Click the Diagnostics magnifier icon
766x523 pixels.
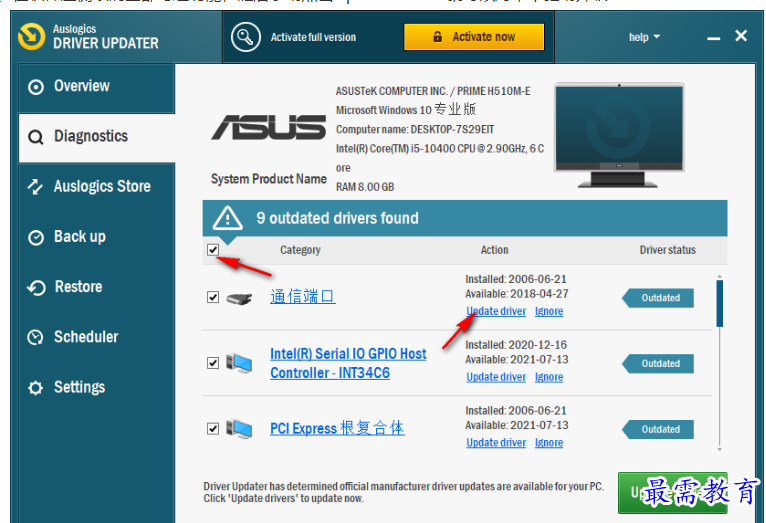pos(36,137)
